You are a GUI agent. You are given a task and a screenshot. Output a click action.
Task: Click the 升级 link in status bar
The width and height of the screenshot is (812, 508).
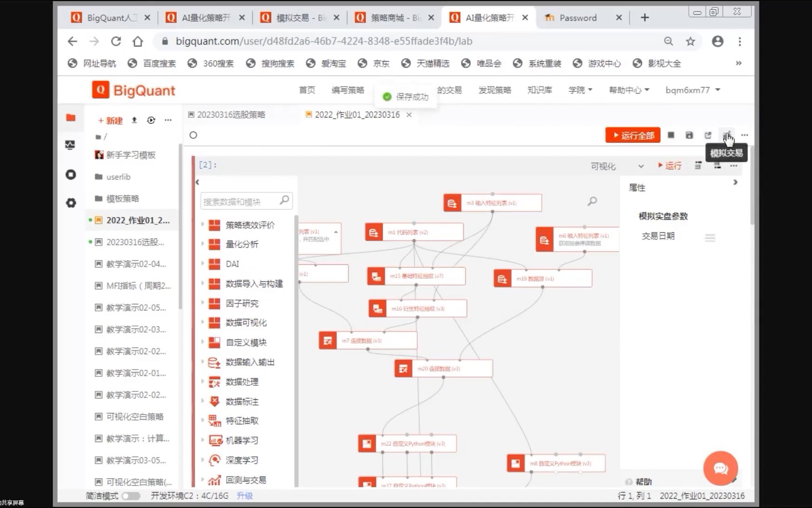pyautogui.click(x=244, y=496)
